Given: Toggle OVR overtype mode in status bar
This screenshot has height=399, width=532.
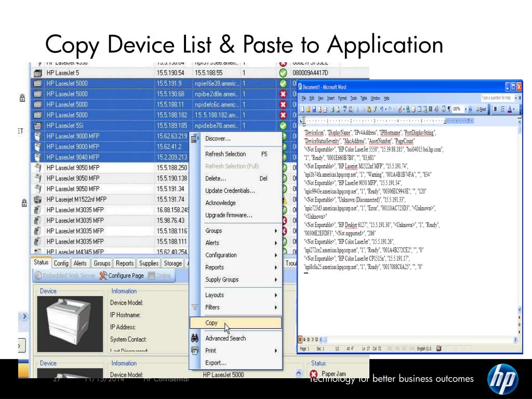Looking at the screenshot, I should [411, 349].
